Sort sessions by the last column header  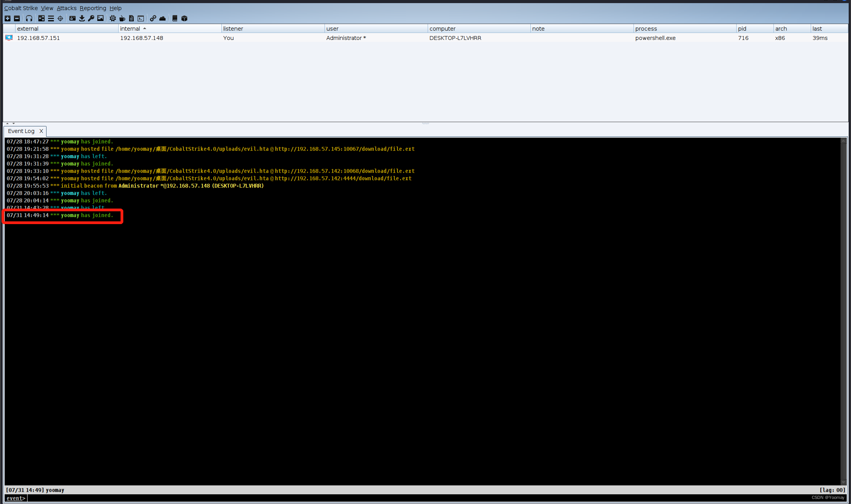[829, 29]
